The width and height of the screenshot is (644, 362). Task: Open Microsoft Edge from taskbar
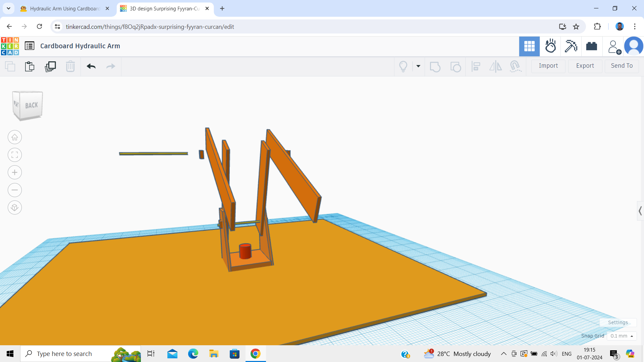click(x=193, y=354)
